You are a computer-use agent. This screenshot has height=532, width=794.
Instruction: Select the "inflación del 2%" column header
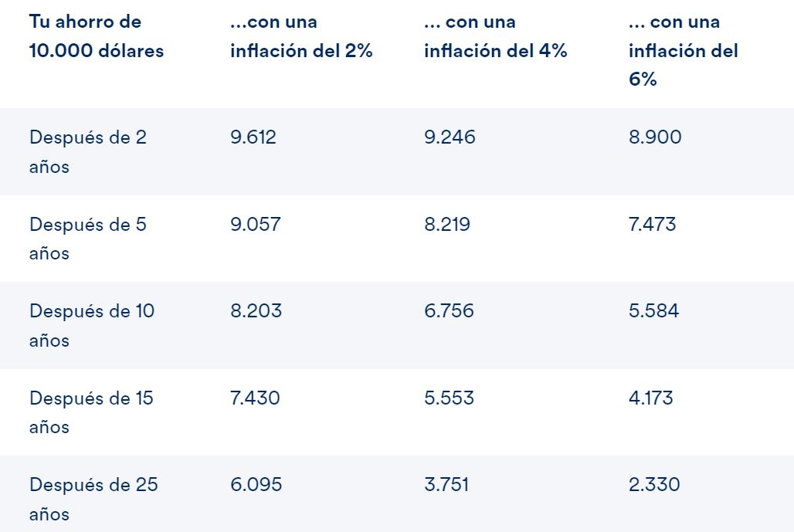coord(301,36)
